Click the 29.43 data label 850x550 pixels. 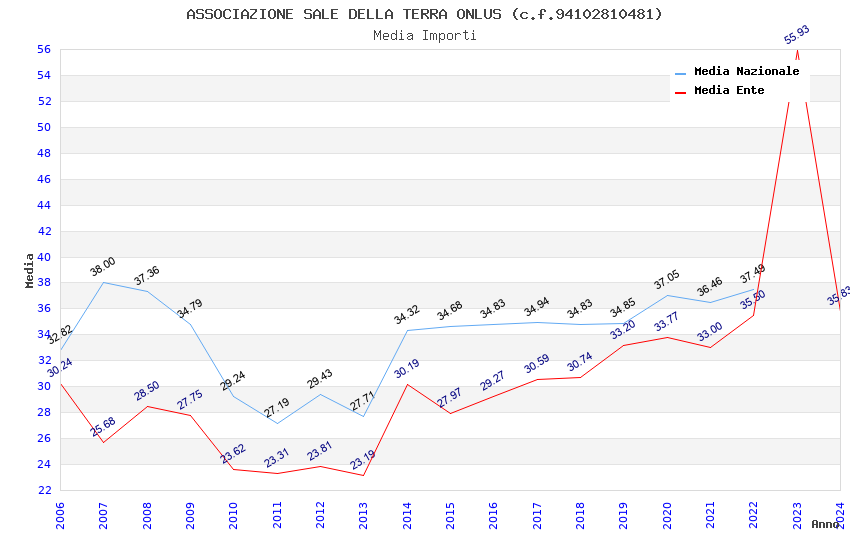[320, 379]
